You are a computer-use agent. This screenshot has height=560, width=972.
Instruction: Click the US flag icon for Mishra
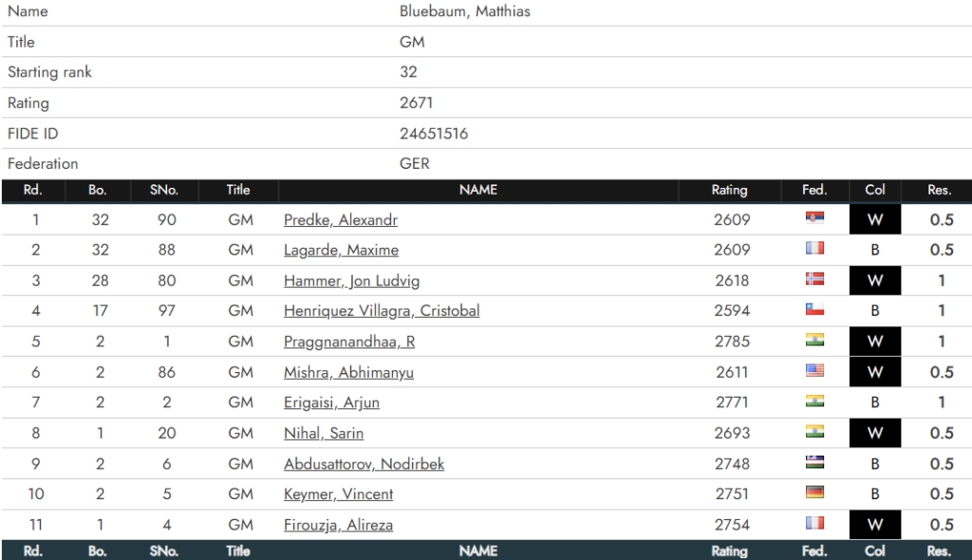tap(813, 372)
